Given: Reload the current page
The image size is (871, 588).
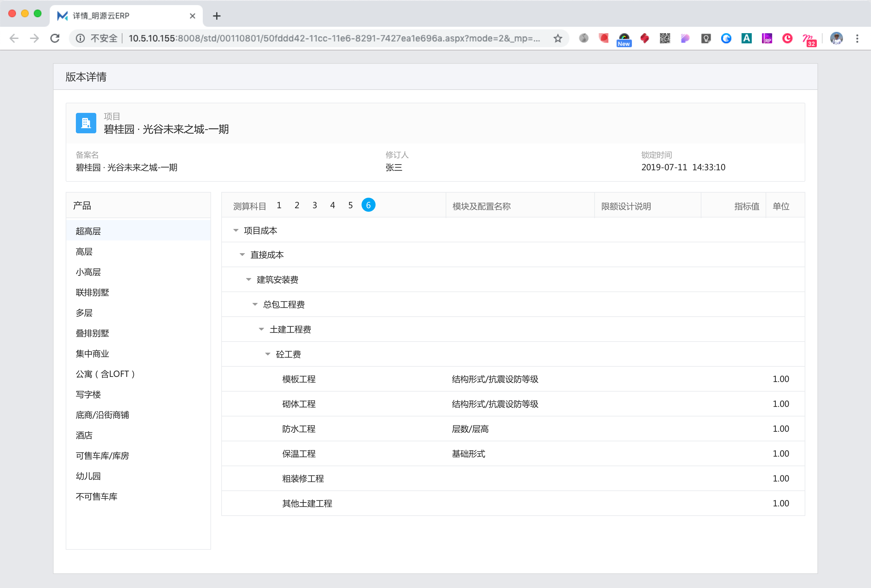Looking at the screenshot, I should point(55,38).
